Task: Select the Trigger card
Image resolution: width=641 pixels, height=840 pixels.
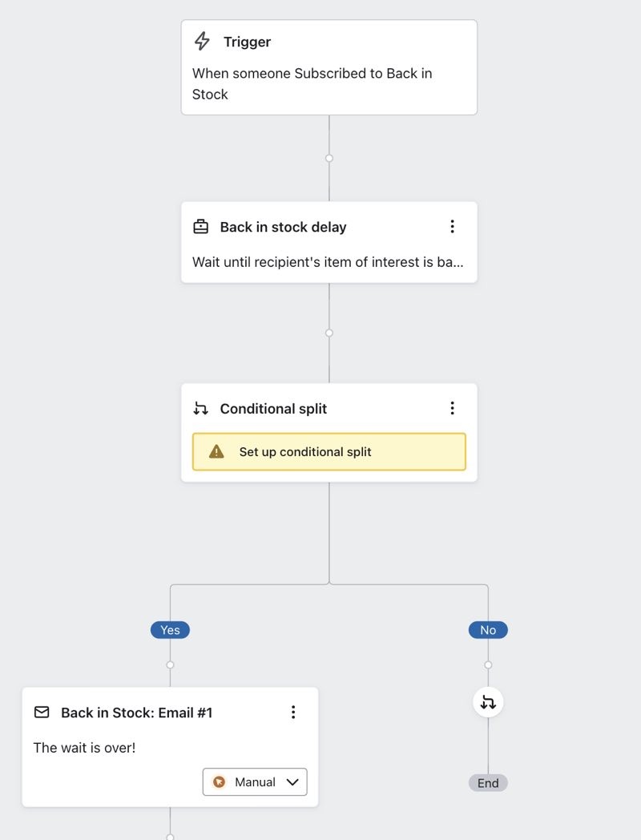Action: tap(329, 68)
